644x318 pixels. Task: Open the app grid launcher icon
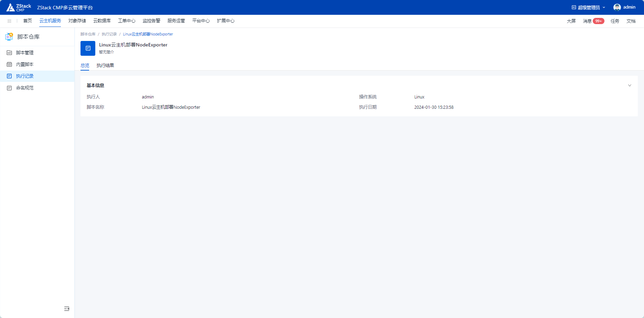(9, 21)
